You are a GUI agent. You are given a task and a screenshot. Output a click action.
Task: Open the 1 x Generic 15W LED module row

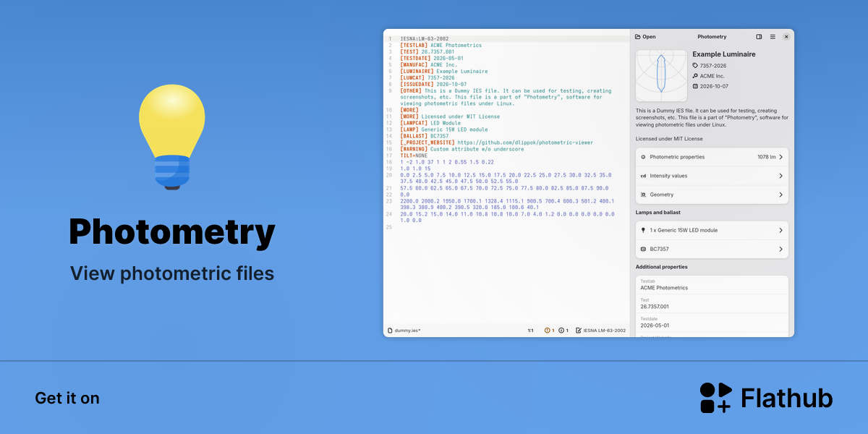coord(712,230)
